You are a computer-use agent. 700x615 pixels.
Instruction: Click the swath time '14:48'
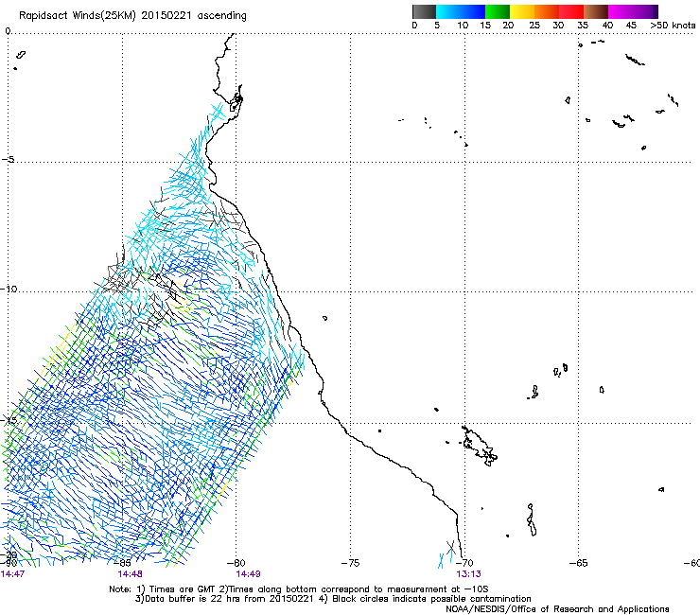(130, 574)
